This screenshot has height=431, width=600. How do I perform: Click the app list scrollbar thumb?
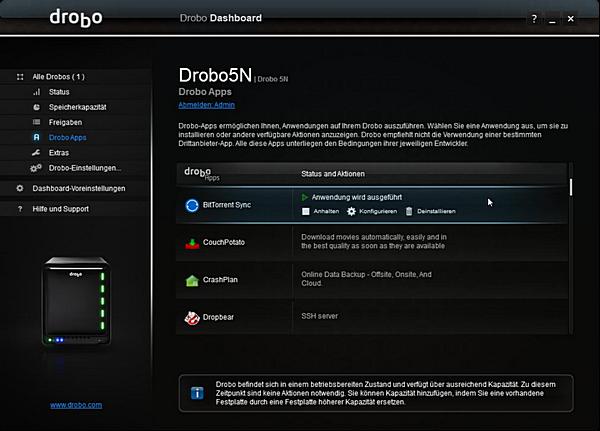tap(571, 187)
